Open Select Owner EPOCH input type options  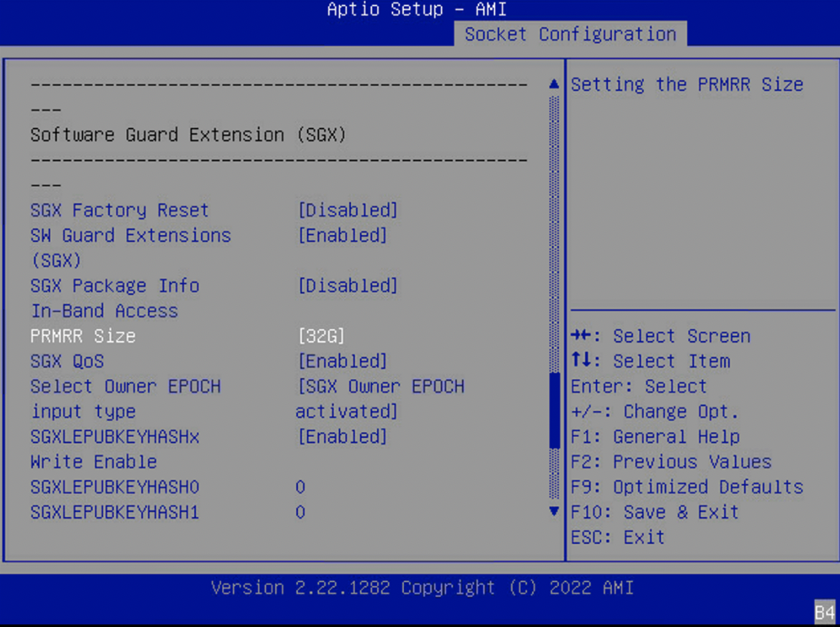(379, 398)
